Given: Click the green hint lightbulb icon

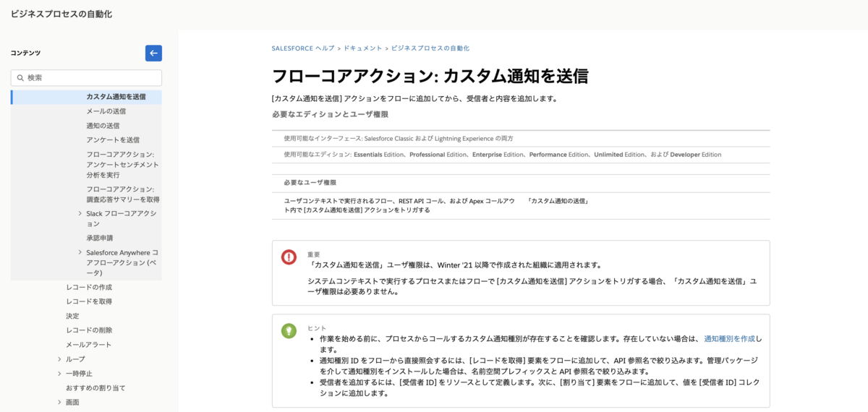Looking at the screenshot, I should point(289,330).
